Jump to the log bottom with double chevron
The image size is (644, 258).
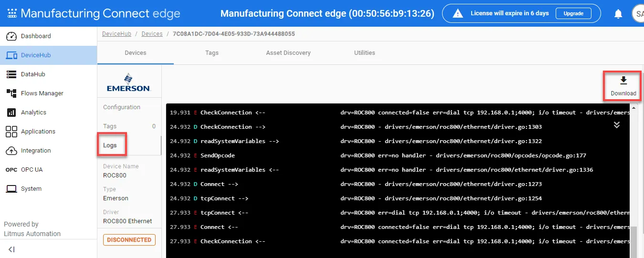(616, 124)
